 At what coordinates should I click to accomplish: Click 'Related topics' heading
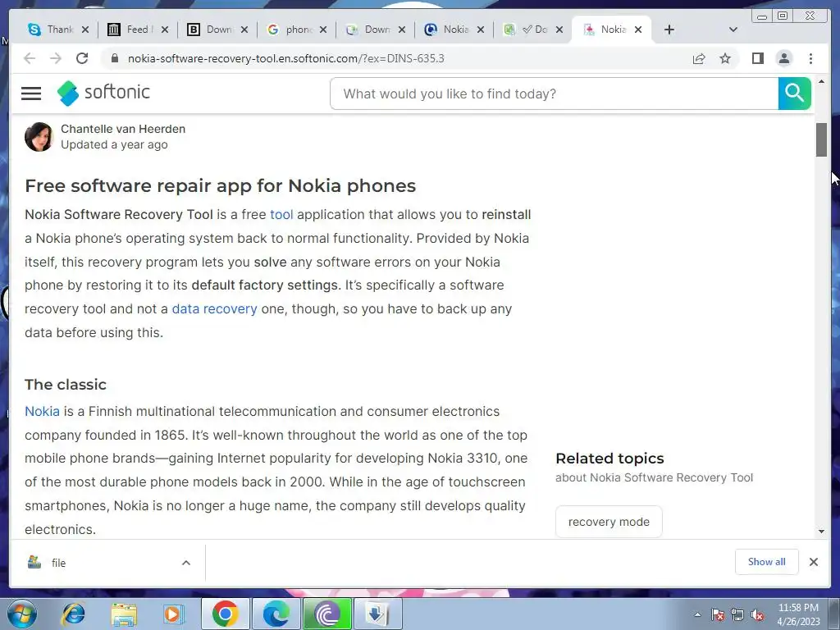click(609, 459)
